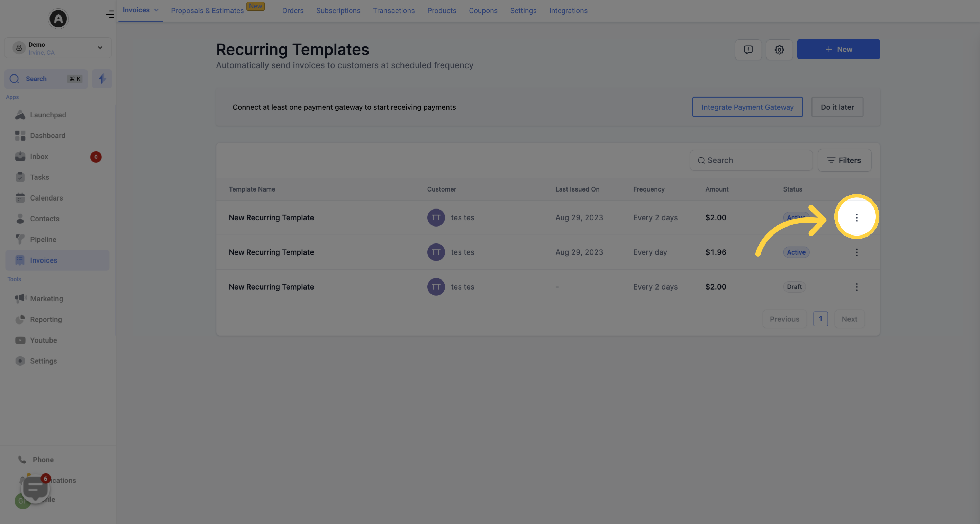Switch to Proposals & Estimates tab
The image size is (980, 524).
coord(207,11)
